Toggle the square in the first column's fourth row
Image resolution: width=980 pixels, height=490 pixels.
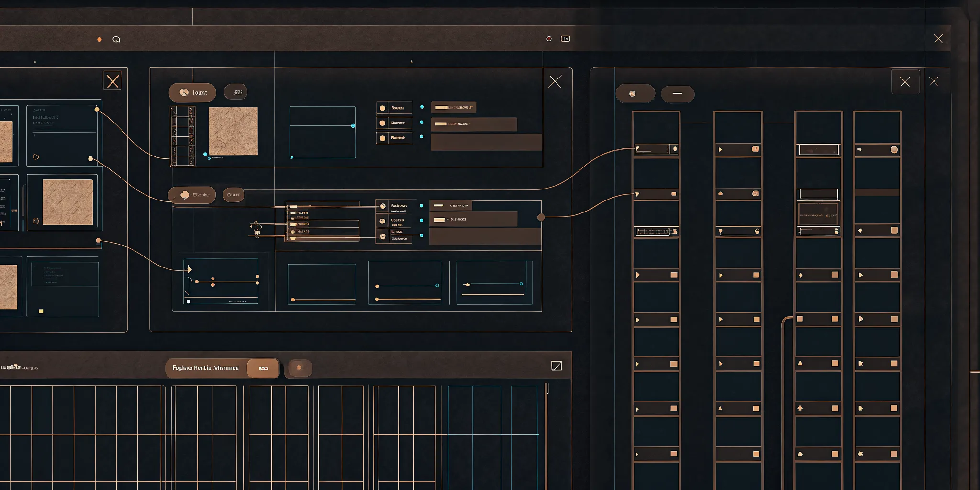pyautogui.click(x=674, y=275)
